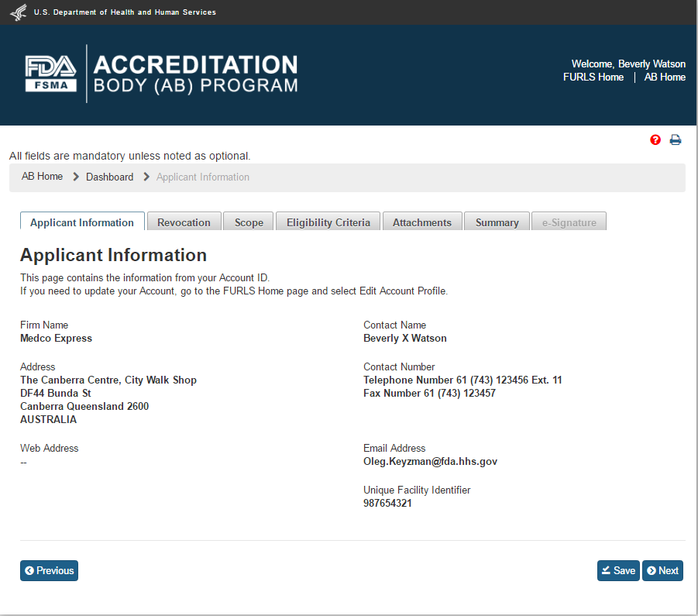Screen dimensions: 698x616
Task: Navigate to Dashboard breadcrumb link
Action: pos(109,177)
